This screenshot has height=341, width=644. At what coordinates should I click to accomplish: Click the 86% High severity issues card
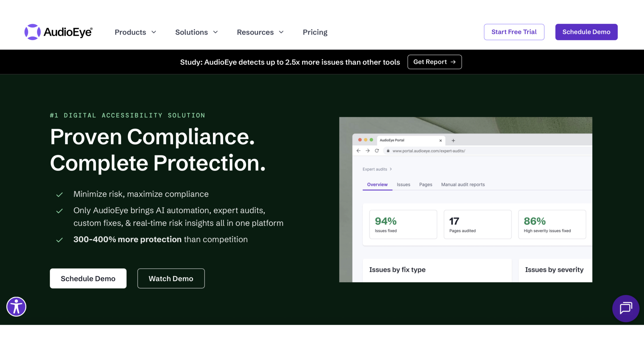pos(552,224)
